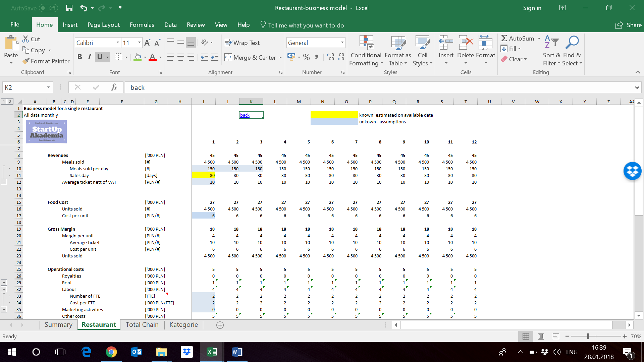Follow the back hyperlink in cell K2

245,115
